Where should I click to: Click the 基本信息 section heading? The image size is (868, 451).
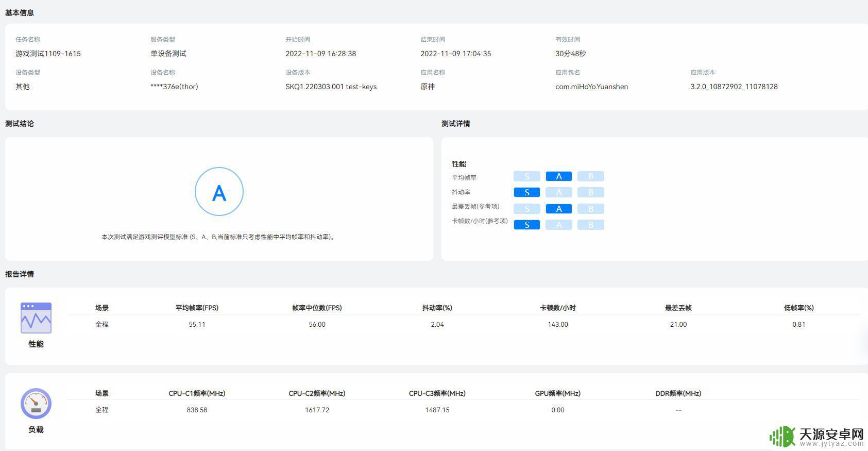[20, 13]
